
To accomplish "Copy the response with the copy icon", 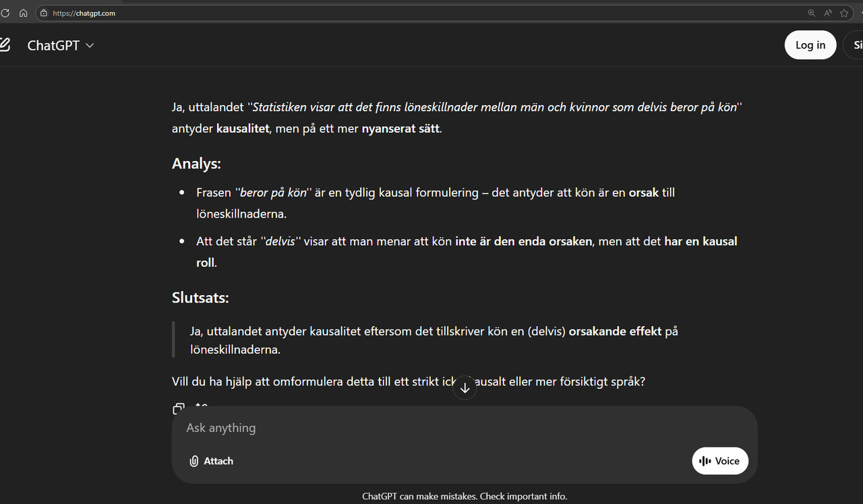I will [179, 408].
